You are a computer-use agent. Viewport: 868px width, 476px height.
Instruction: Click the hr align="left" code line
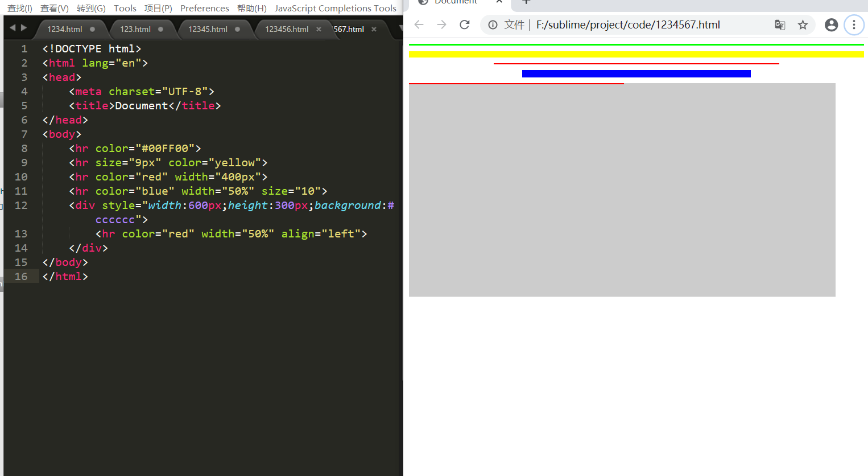(232, 234)
